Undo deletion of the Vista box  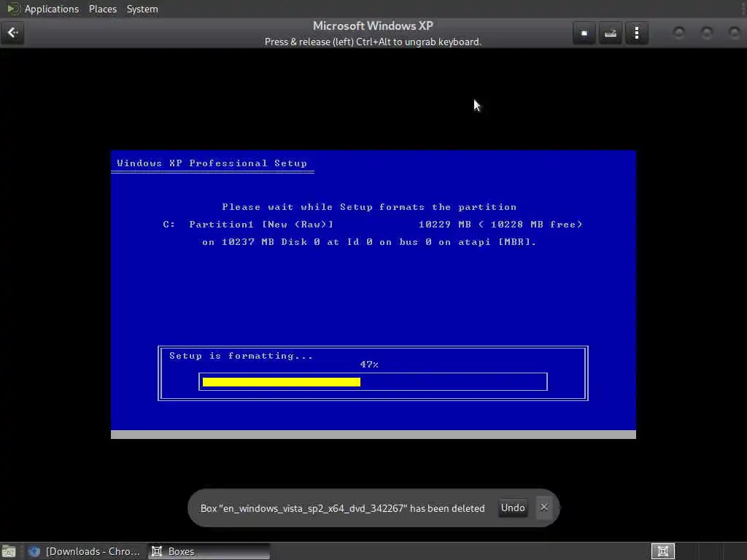tap(513, 507)
